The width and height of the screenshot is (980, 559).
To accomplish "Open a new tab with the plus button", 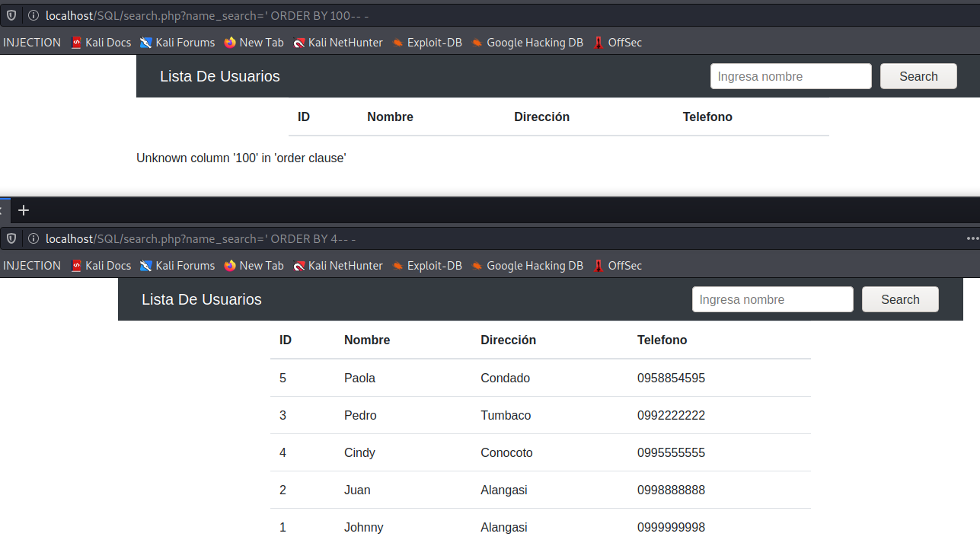I will pos(24,210).
